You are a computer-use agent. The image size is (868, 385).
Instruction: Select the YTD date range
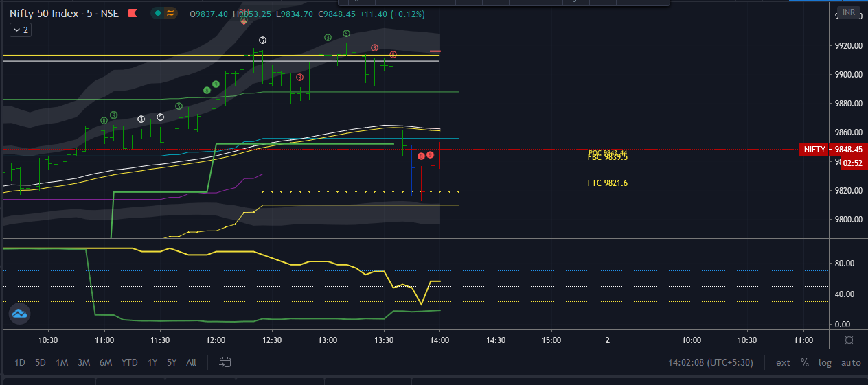coord(129,362)
